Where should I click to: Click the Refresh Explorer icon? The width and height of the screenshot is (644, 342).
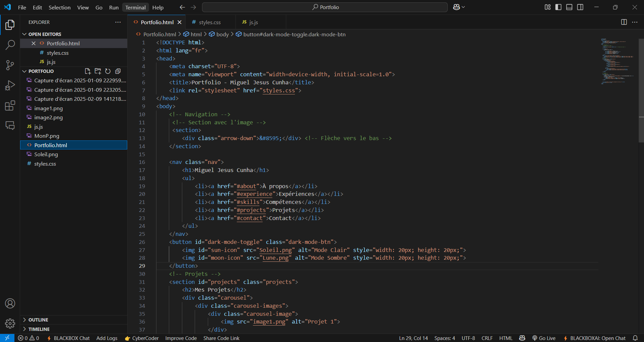click(108, 71)
